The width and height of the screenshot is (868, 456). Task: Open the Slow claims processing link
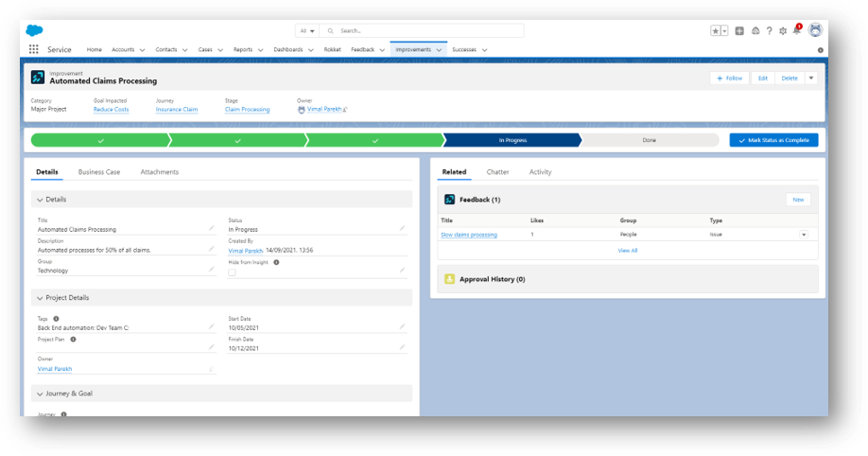(469, 235)
